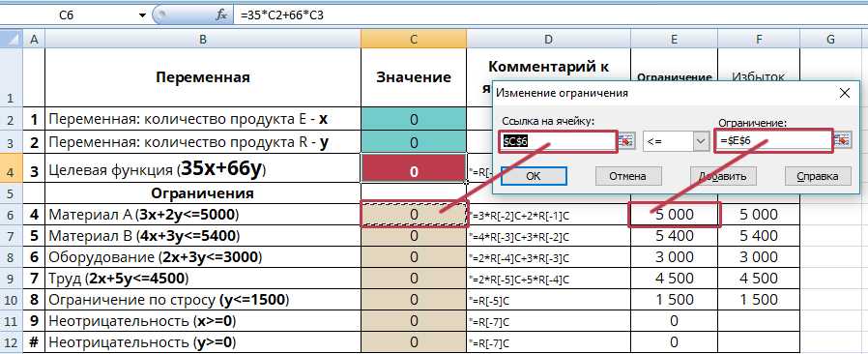Click the fx insert function icon
868x354 pixels.
click(x=221, y=15)
